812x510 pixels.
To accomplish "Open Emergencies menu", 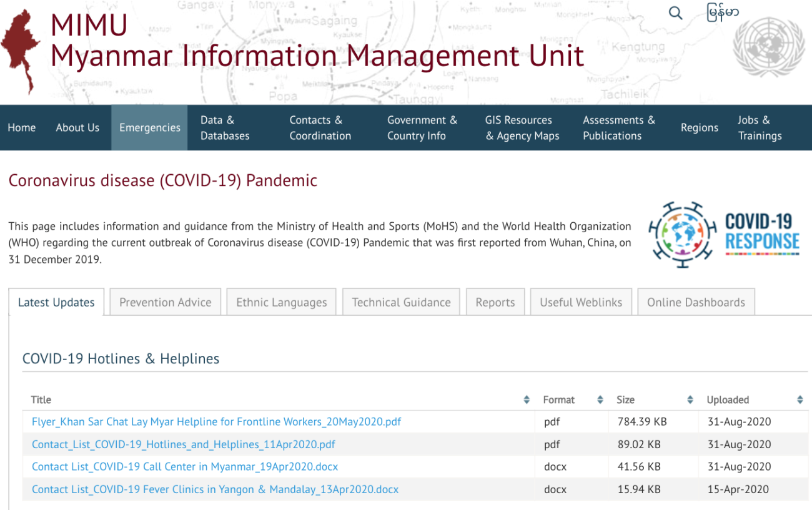I will click(x=149, y=127).
